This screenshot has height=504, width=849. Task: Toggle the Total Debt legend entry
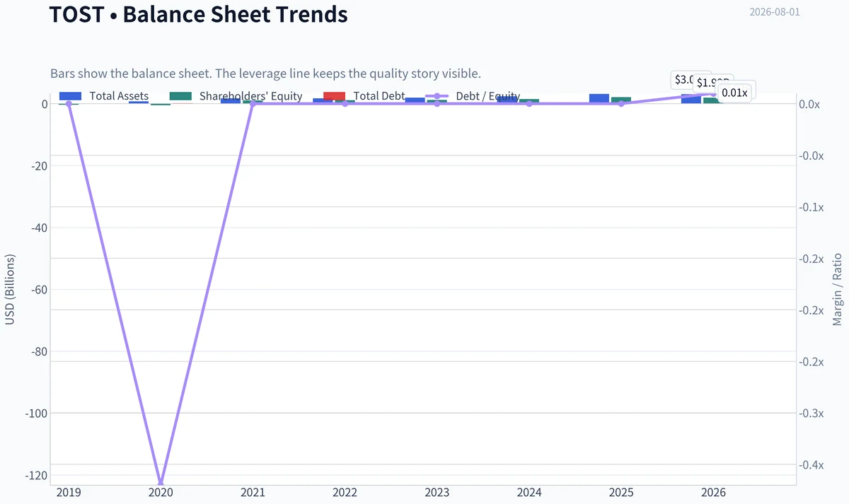coord(364,96)
